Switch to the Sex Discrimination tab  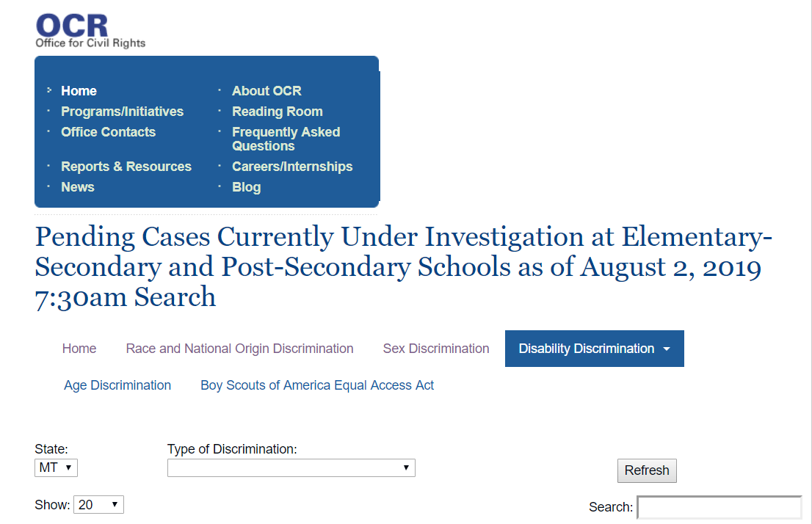pos(436,349)
